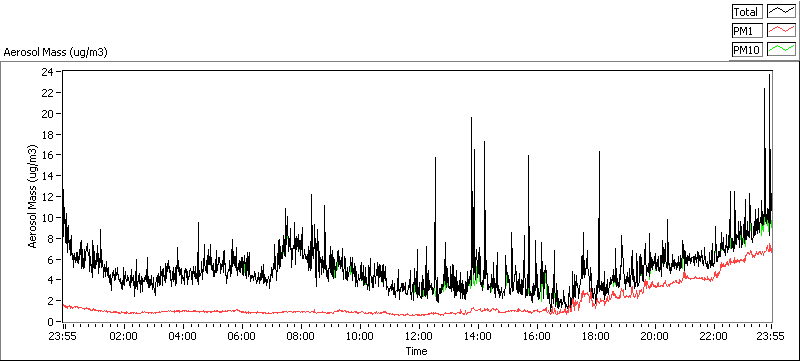Viewport: 800px width, 361px height.
Task: Click the y-axis value 12
Action: (48, 197)
